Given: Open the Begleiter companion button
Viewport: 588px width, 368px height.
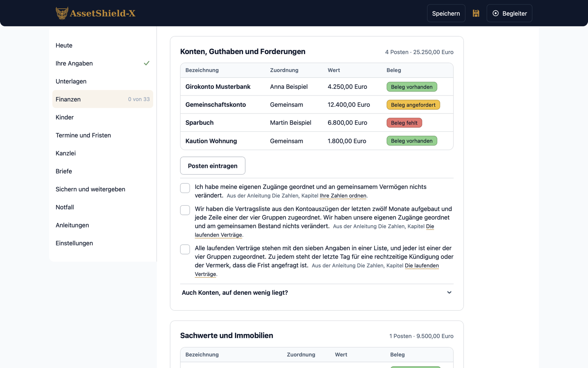Looking at the screenshot, I should point(509,13).
